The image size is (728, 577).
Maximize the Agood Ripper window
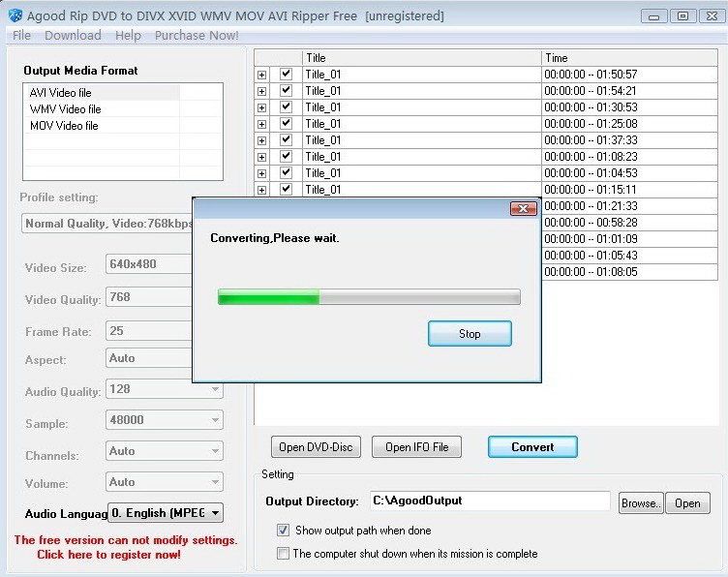pyautogui.click(x=682, y=16)
